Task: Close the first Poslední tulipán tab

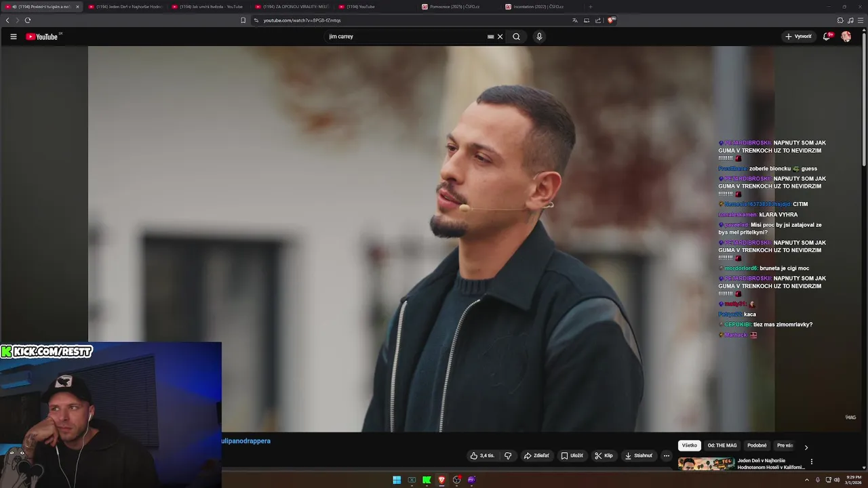Action: pos(77,7)
